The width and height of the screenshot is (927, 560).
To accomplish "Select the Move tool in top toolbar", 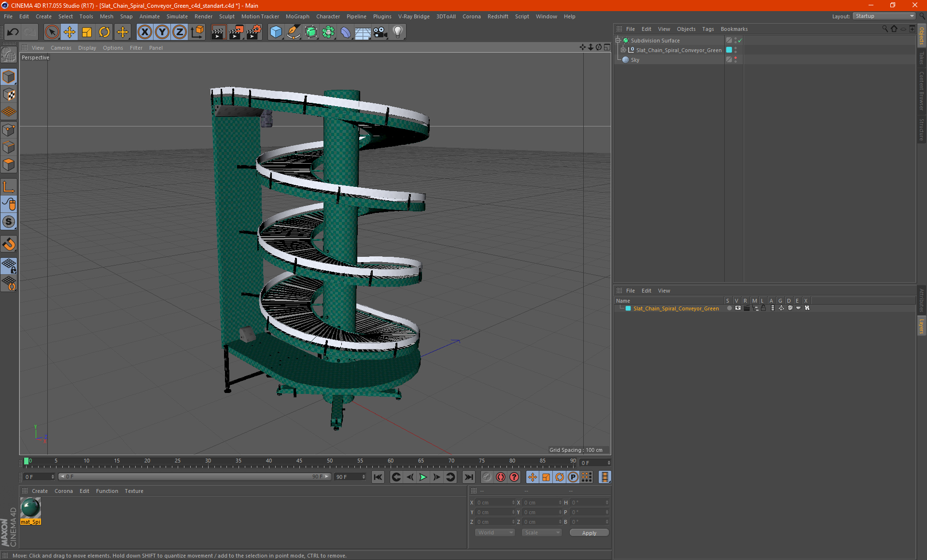I will (70, 32).
